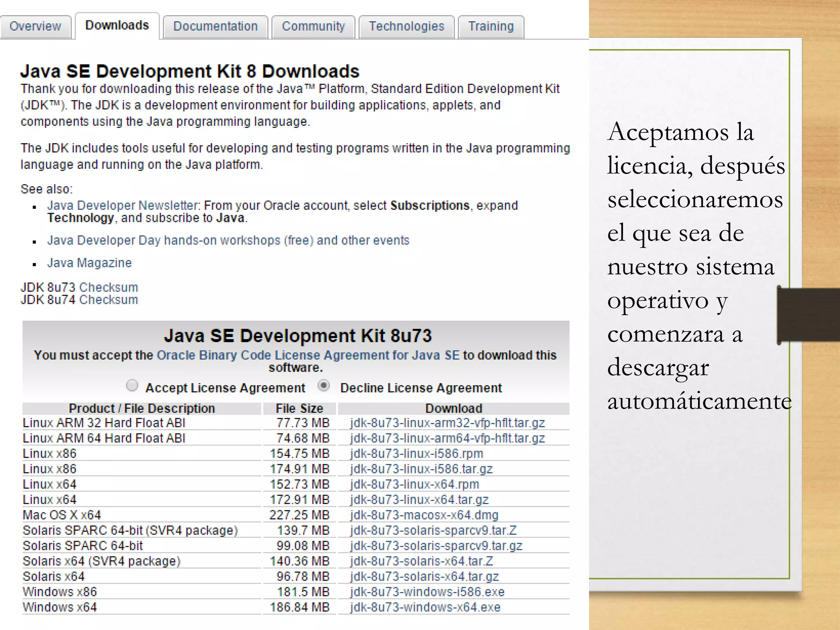Download jdk-8u73-solaris-x64.tar.Z
The height and width of the screenshot is (630, 840).
422,561
